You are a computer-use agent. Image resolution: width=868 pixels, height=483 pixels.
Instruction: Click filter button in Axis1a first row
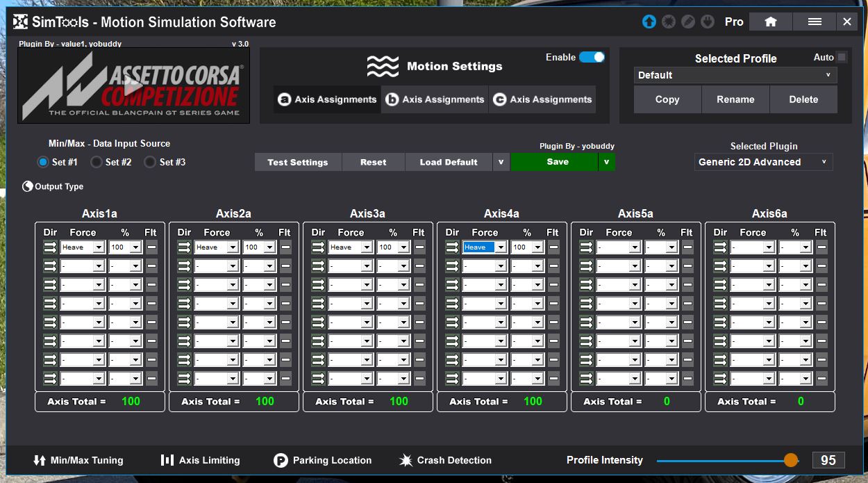151,247
